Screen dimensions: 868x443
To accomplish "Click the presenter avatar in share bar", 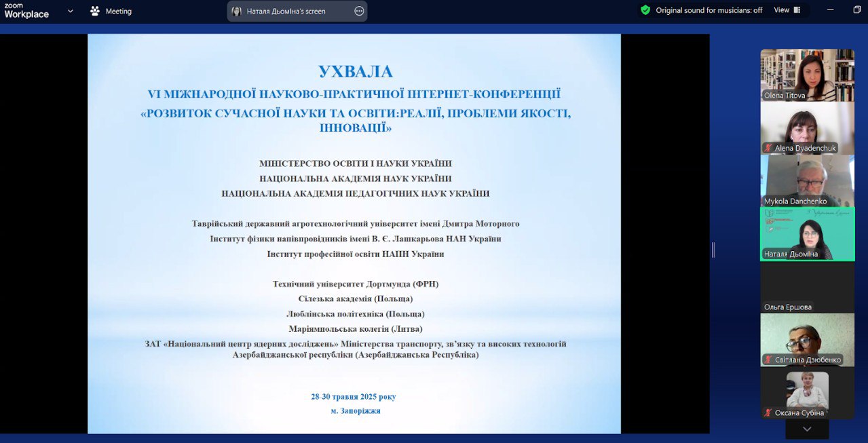I will [236, 11].
